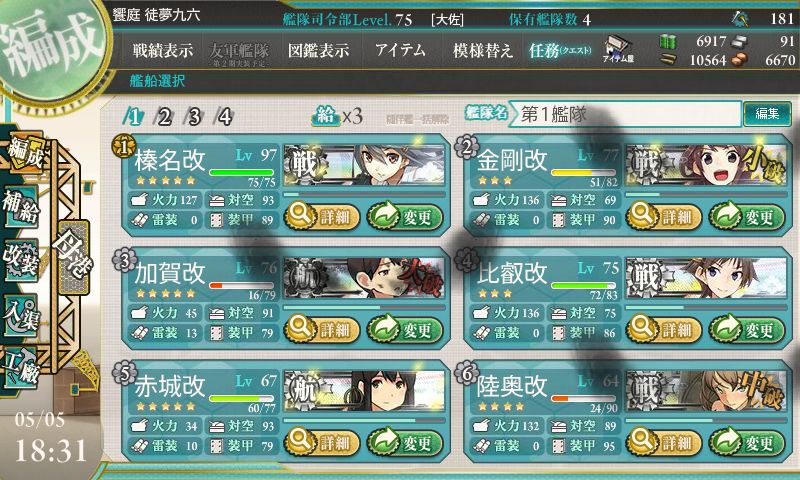Open the 改装 remodel sidebar icon
The image size is (800, 480).
coord(21,260)
